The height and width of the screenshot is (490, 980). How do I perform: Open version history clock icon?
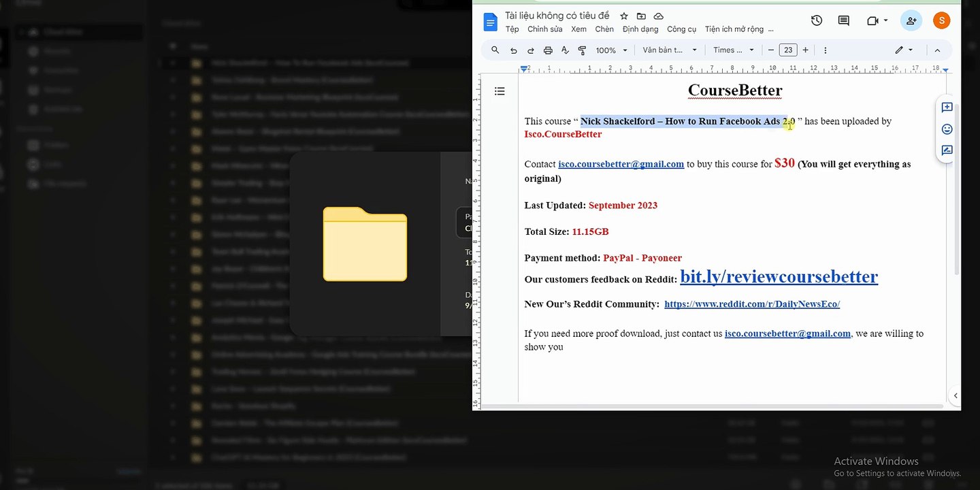point(817,20)
